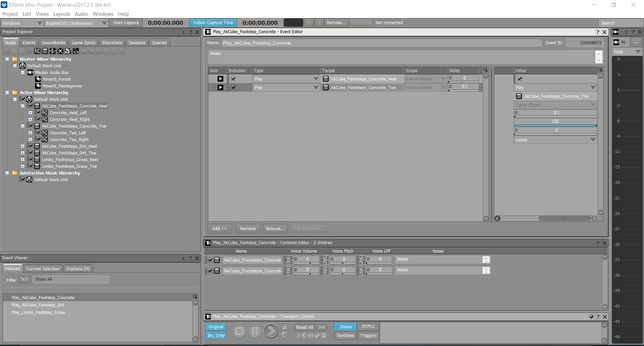Switch to the Events tab in Project Explorer
This screenshot has height=346, width=644.
pyautogui.click(x=29, y=43)
